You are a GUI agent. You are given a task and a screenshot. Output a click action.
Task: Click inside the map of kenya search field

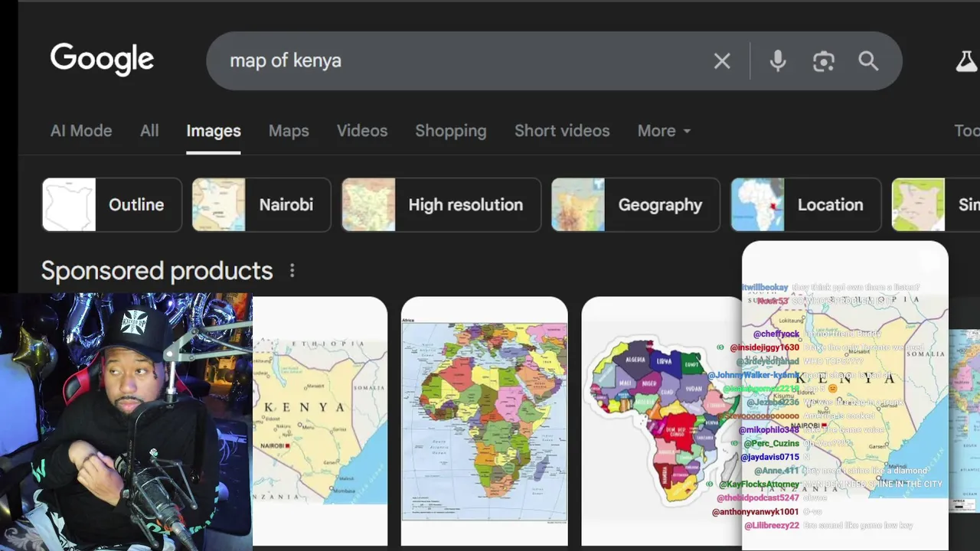459,61
